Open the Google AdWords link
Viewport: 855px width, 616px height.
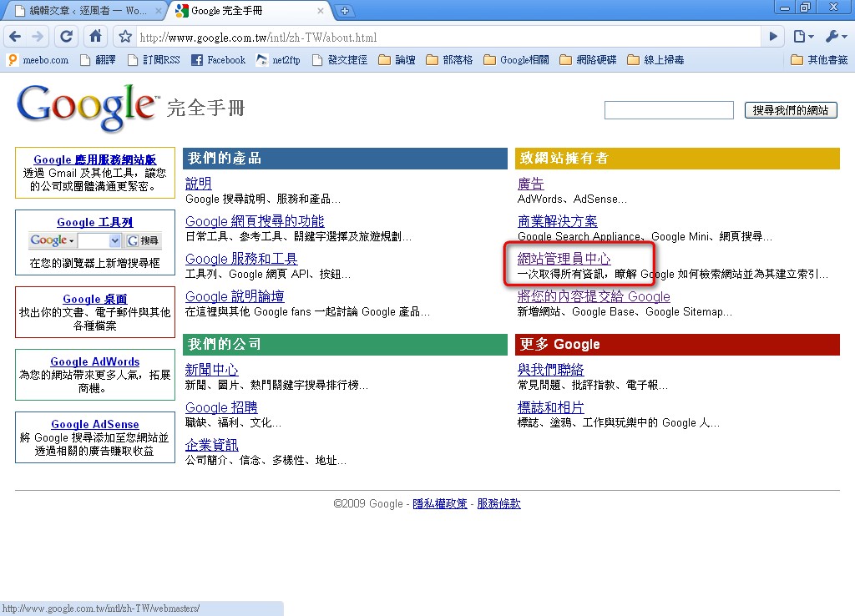(95, 362)
